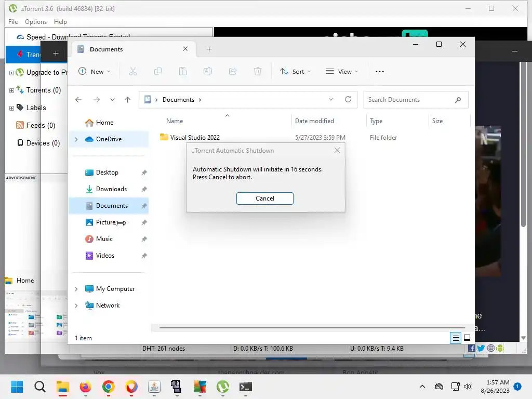Image resolution: width=532 pixels, height=399 pixels.
Task: Open Firefox from the taskbar
Action: tap(86, 387)
